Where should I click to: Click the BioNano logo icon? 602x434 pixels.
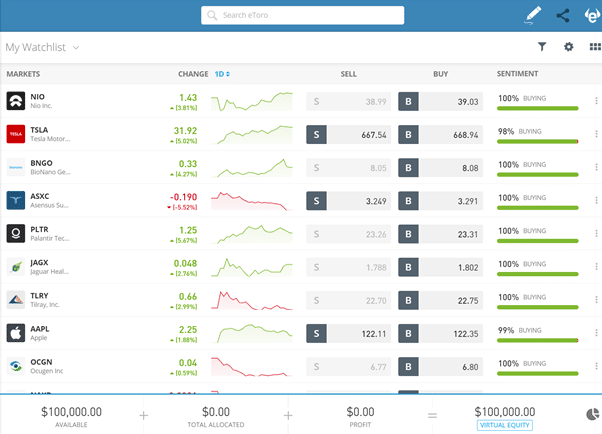tap(16, 167)
